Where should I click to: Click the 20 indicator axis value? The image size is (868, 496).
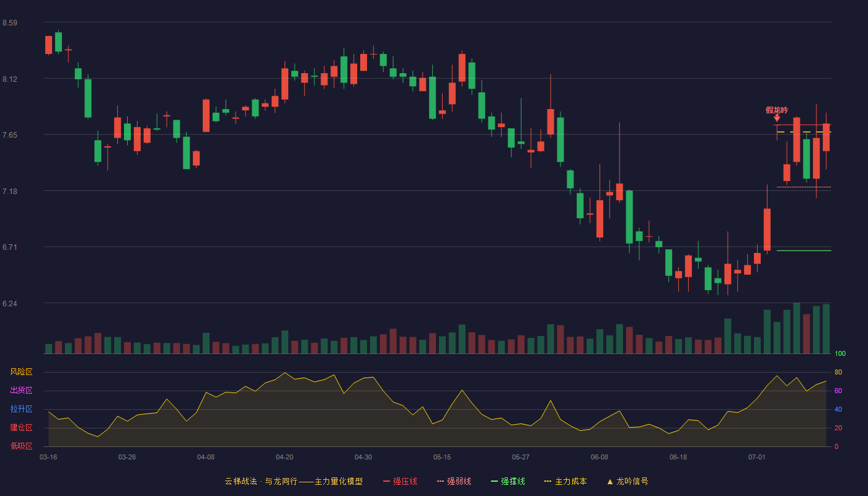click(x=838, y=428)
